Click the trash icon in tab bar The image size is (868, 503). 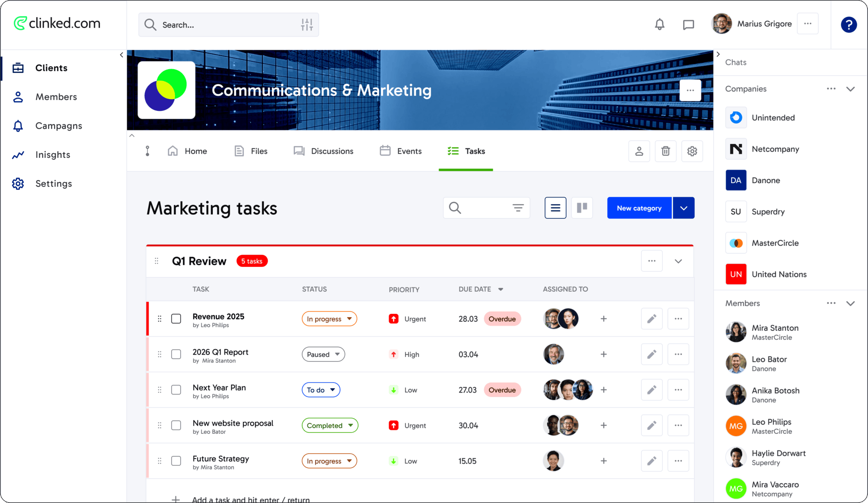[665, 151]
